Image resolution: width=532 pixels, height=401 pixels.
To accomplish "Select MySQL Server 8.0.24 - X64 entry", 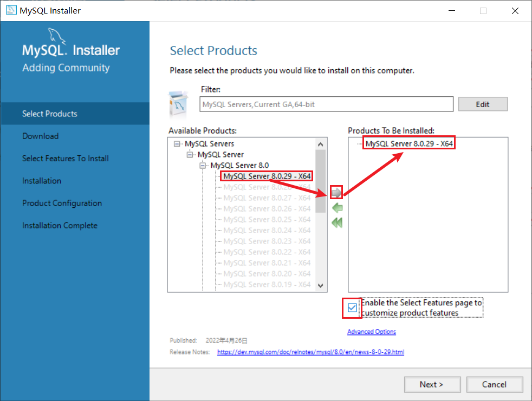I will click(x=267, y=231).
